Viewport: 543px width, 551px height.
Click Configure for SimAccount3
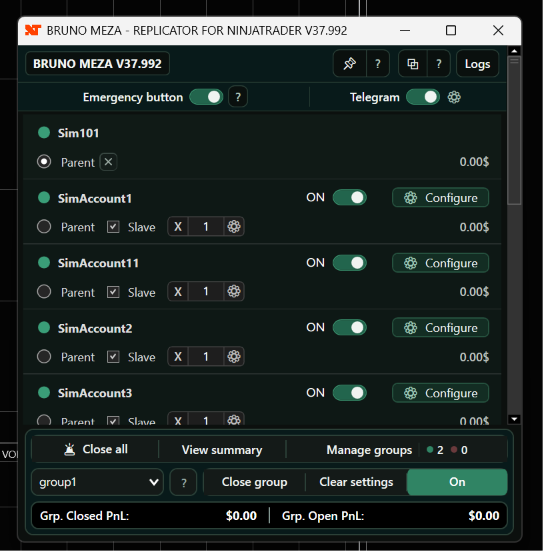tap(440, 393)
